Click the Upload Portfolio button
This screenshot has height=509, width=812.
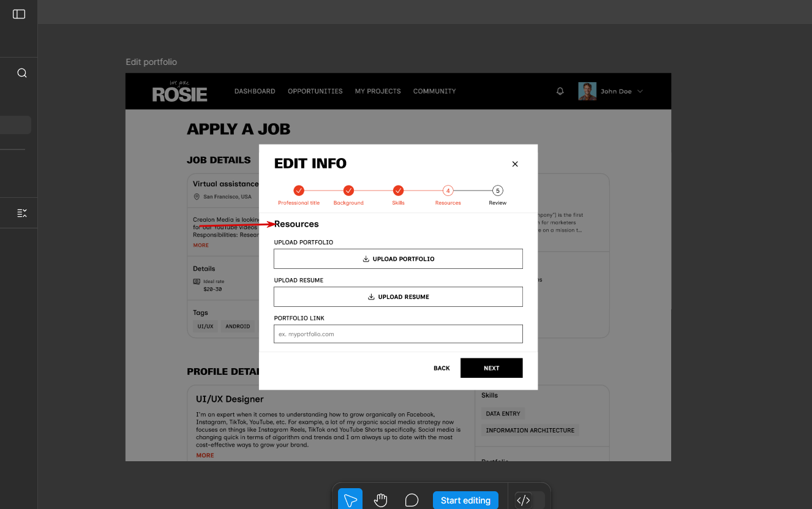(x=398, y=258)
